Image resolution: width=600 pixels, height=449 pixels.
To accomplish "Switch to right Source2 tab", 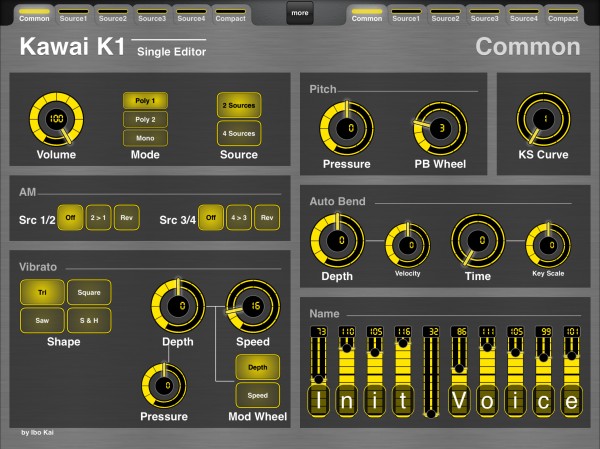I will pyautogui.click(x=445, y=15).
